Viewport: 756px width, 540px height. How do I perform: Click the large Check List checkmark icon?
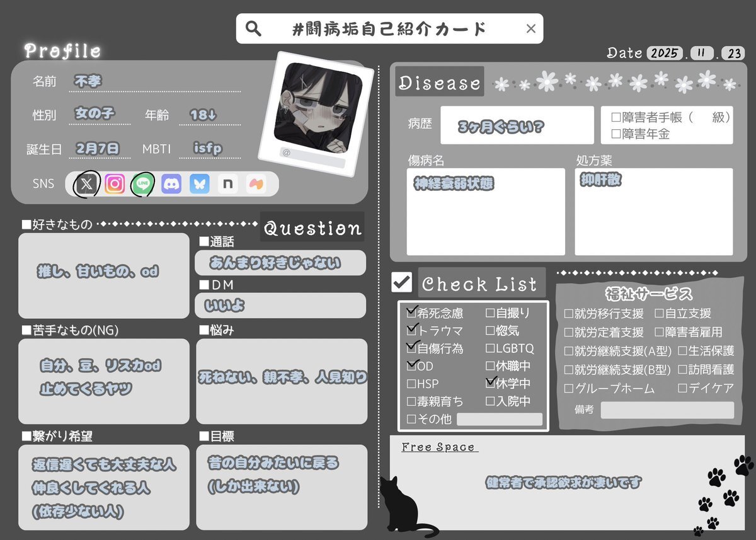point(401,282)
